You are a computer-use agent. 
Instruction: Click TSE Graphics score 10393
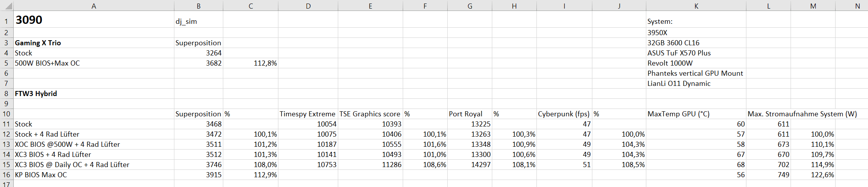pos(370,124)
